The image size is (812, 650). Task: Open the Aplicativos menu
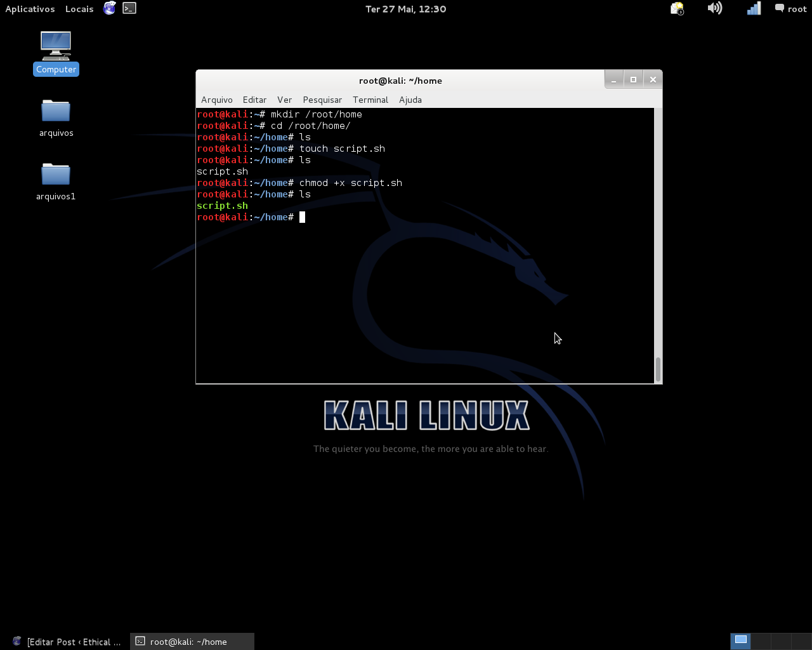click(30, 9)
